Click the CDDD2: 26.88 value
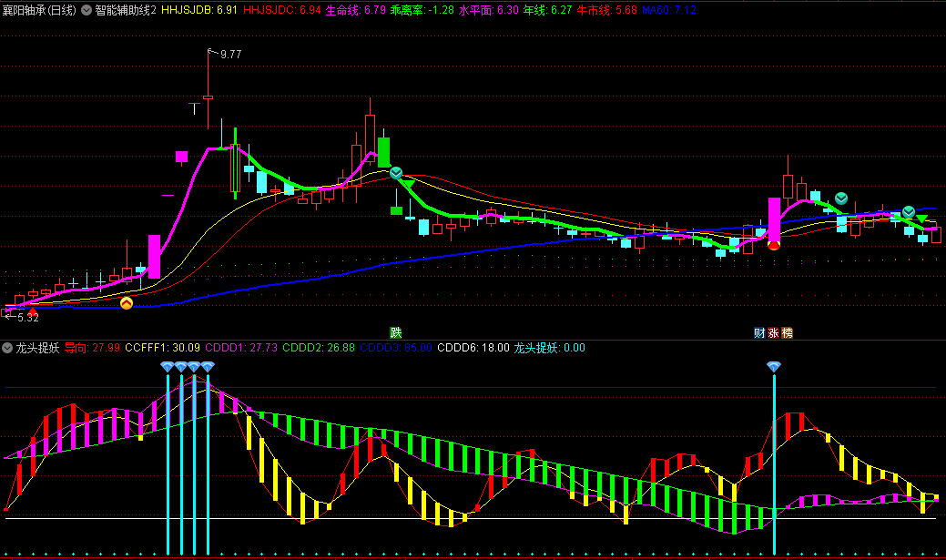Image resolution: width=946 pixels, height=560 pixels. (x=319, y=348)
